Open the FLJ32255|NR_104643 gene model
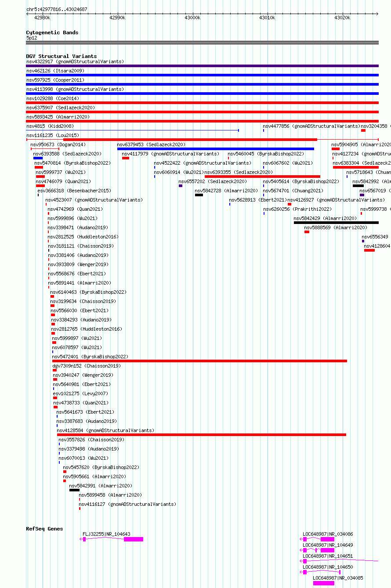Screen dimensions: 391x588 (x=112, y=539)
